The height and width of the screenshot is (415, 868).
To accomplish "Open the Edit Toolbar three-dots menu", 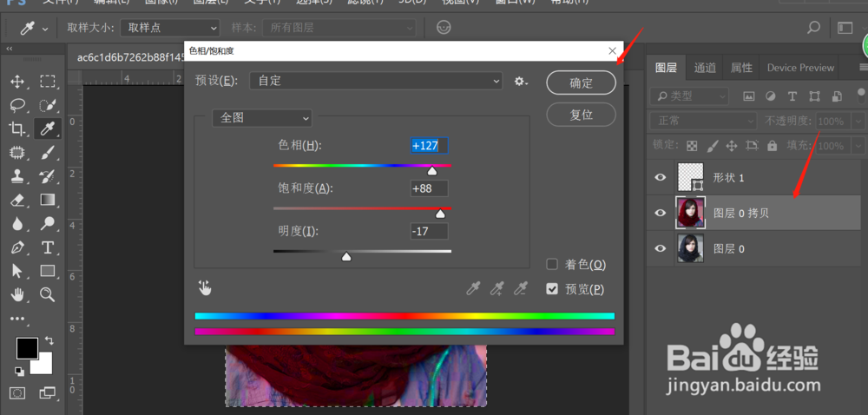I will point(17,318).
